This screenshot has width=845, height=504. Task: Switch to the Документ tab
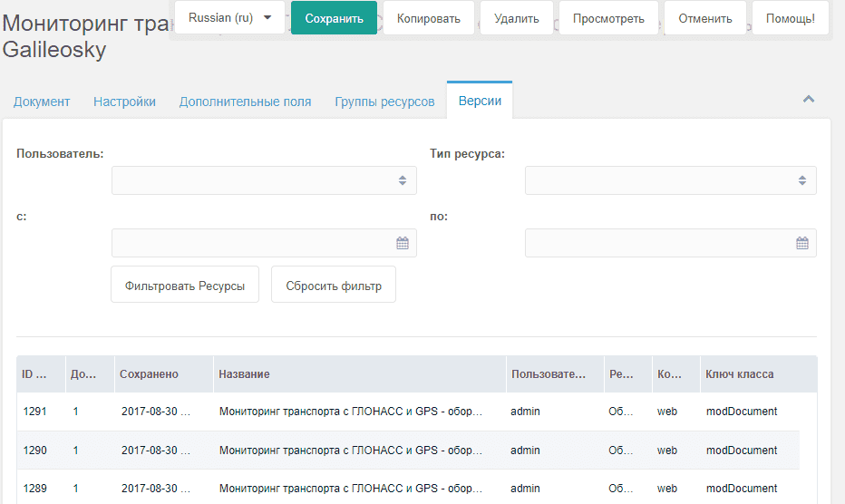(42, 102)
